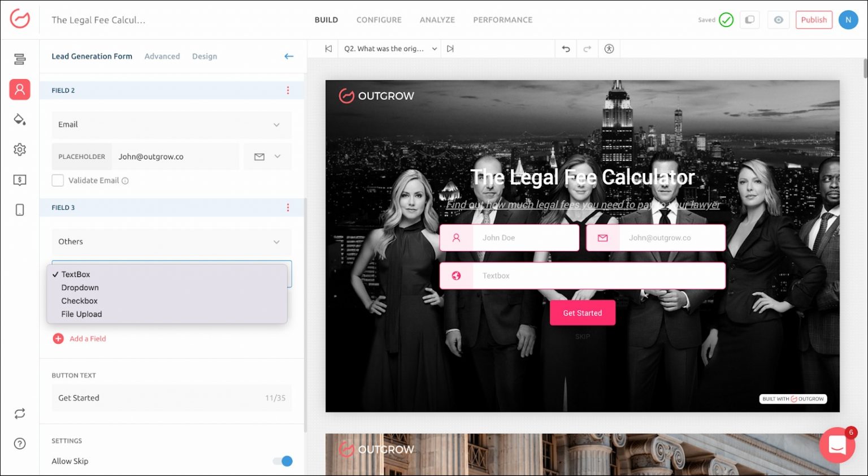Open the lead generation user icon in sidebar

(x=20, y=89)
